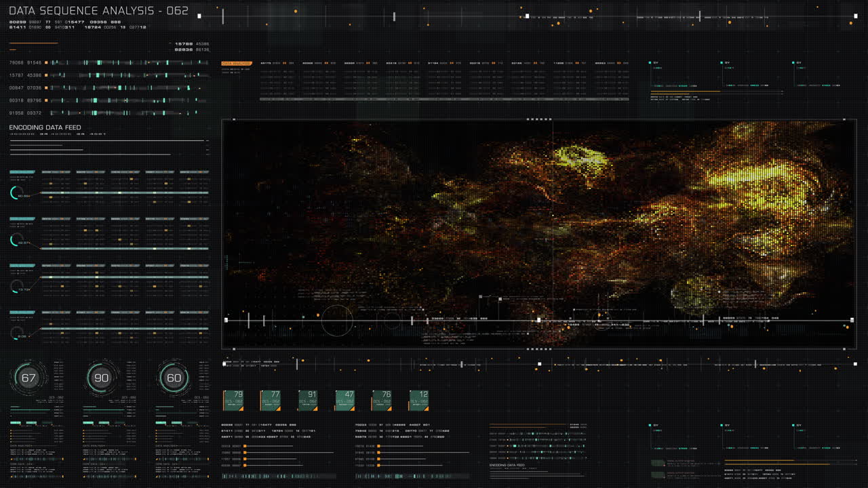This screenshot has height=488, width=868.
Task: Click white square playhead on the viewer timeline
Action: coord(539,320)
